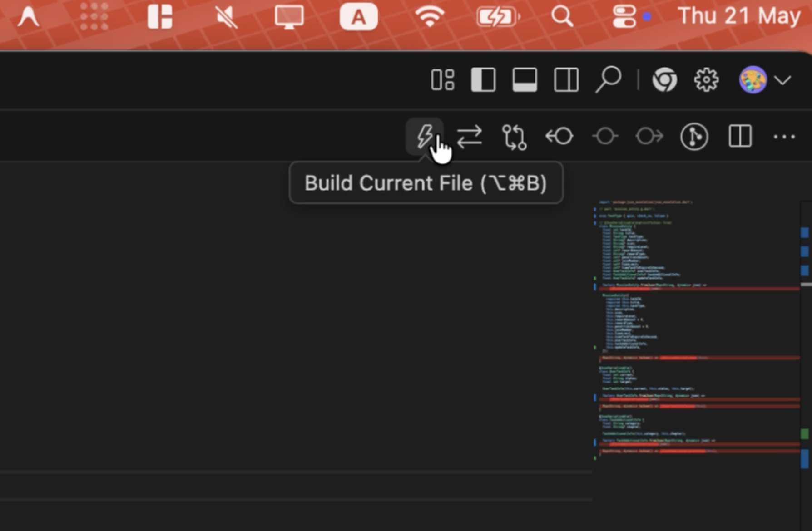Viewport: 812px width, 531px height.
Task: Click the colorful account avatar
Action: point(753,80)
